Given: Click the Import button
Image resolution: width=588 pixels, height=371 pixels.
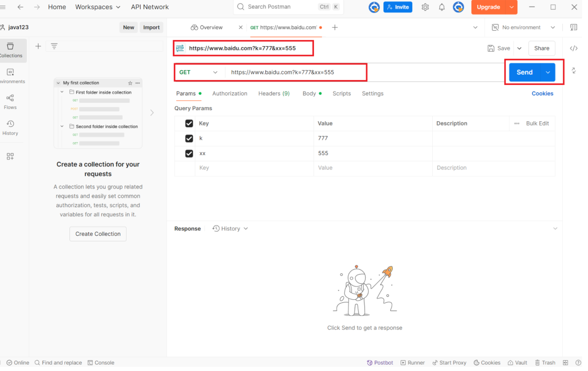Looking at the screenshot, I should [x=152, y=28].
